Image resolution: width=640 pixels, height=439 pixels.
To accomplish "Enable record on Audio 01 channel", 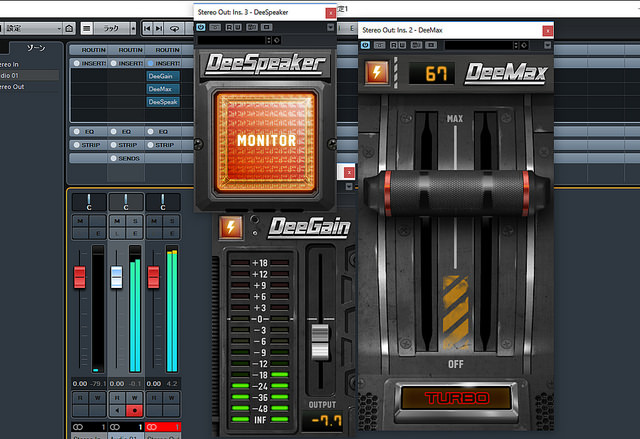I will pyautogui.click(x=135, y=410).
